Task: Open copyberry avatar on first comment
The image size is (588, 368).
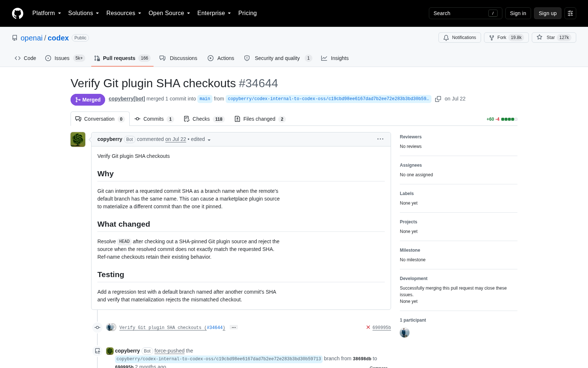Action: click(x=78, y=139)
